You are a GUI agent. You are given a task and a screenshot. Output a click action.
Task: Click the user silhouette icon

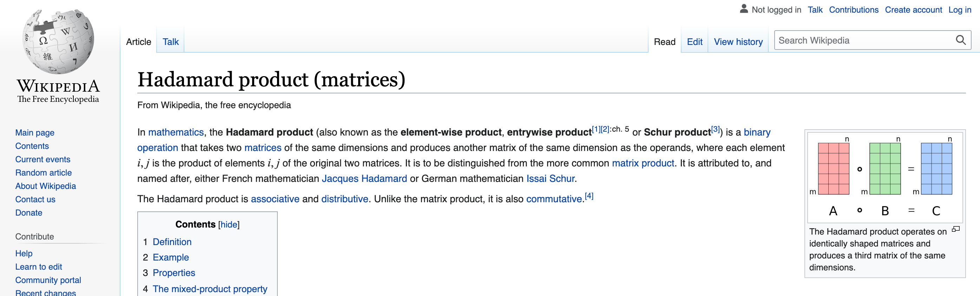pyautogui.click(x=744, y=9)
